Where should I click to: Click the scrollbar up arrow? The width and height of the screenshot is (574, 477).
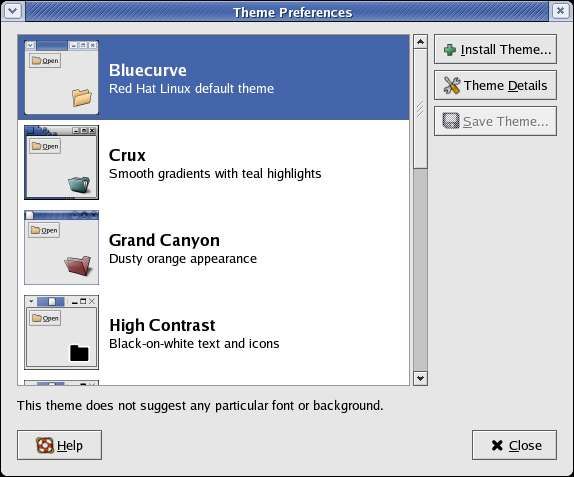tap(420, 42)
